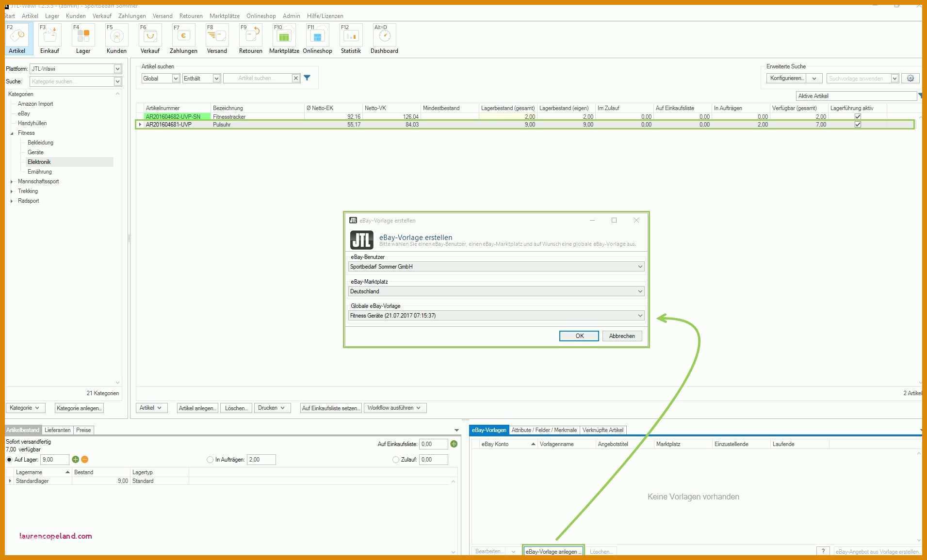Open the Marktplätze menu

click(x=225, y=16)
